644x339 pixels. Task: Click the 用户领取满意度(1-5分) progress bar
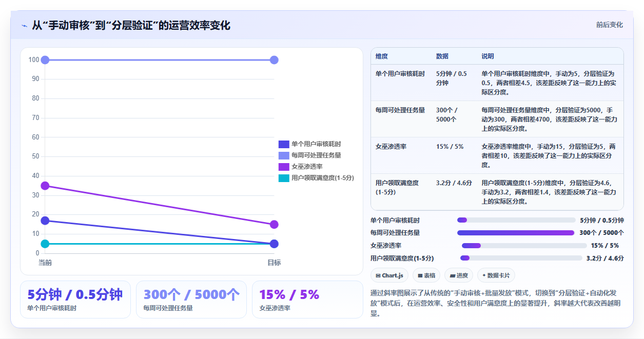[x=521, y=258]
